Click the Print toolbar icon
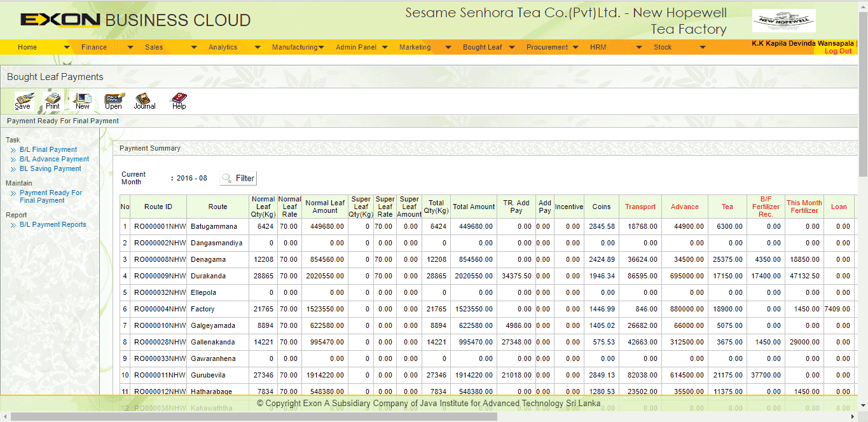Viewport: 868px width, 422px height. [53, 100]
